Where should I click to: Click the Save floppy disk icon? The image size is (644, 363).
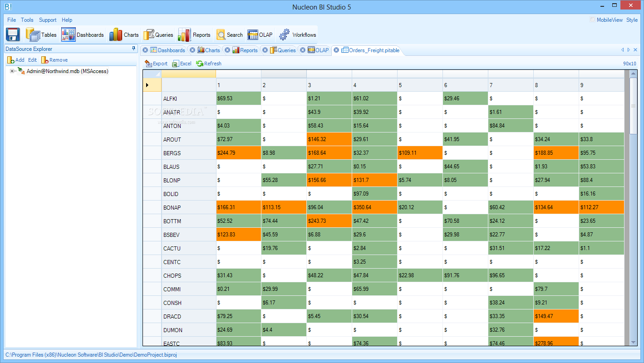(x=13, y=34)
